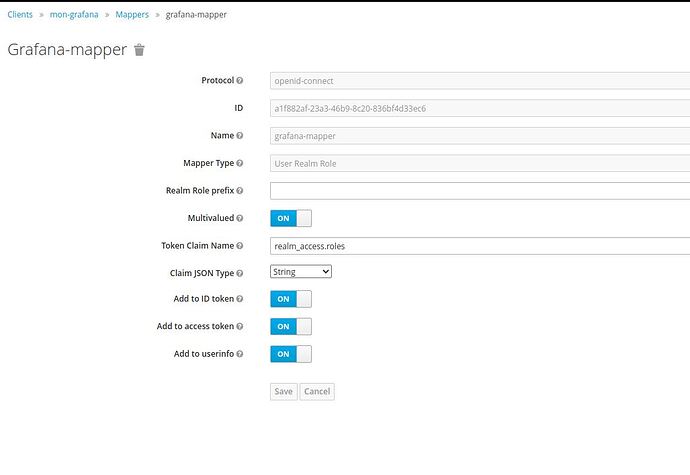
Task: Navigate to Mappers breadcrumb
Action: click(x=132, y=15)
